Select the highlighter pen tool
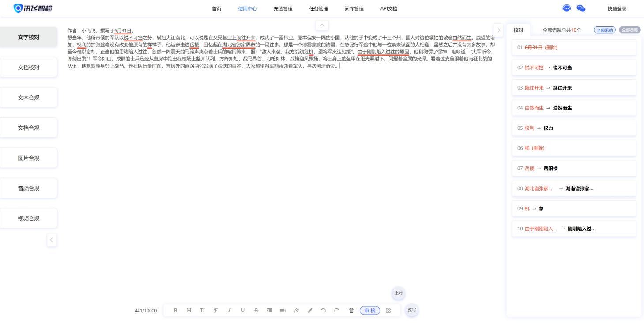This screenshot has height=323, width=644. click(296, 311)
